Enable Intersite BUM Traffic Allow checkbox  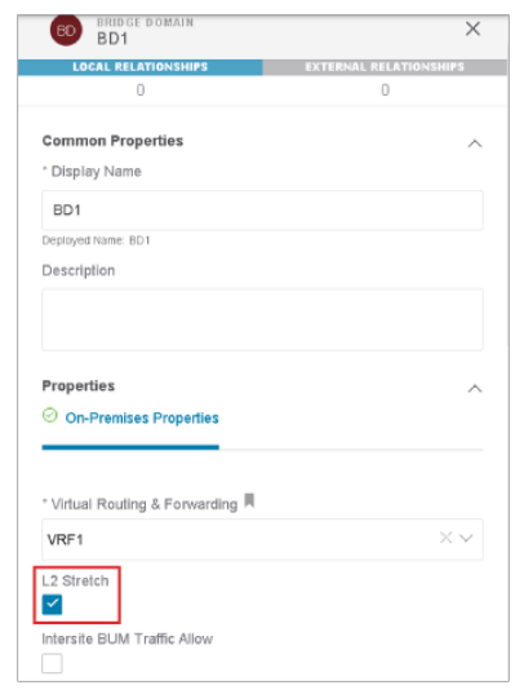52,663
